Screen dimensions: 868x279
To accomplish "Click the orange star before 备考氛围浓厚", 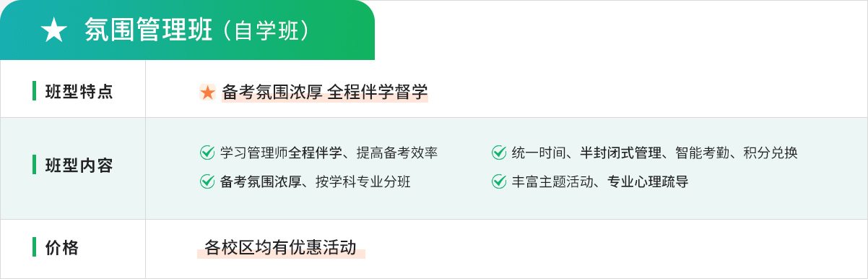I will (208, 93).
